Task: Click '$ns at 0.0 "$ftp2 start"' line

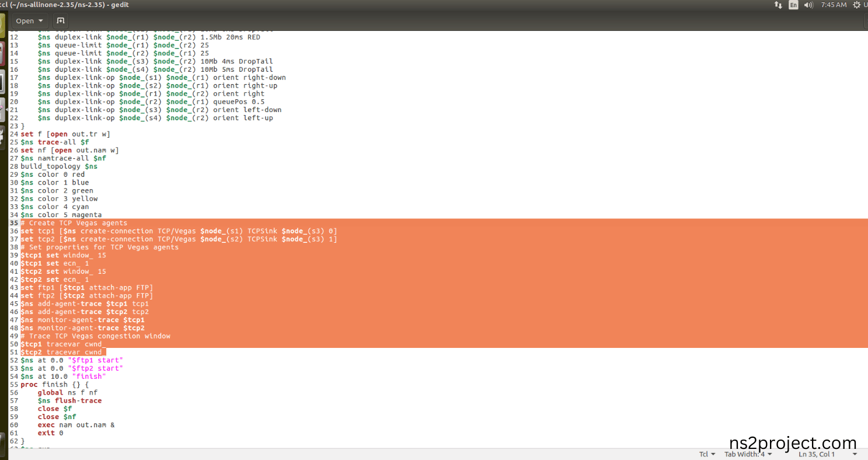Action: 72,369
